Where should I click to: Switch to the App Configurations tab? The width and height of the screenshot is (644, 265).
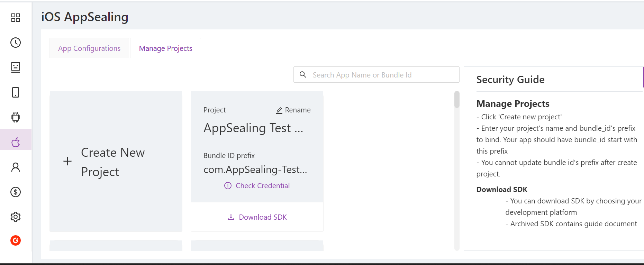(x=89, y=48)
